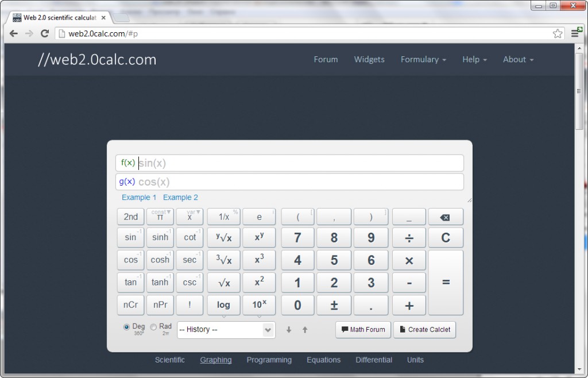Click the plus-minus sign key
Image resolution: width=588 pixels, height=378 pixels.
[334, 305]
